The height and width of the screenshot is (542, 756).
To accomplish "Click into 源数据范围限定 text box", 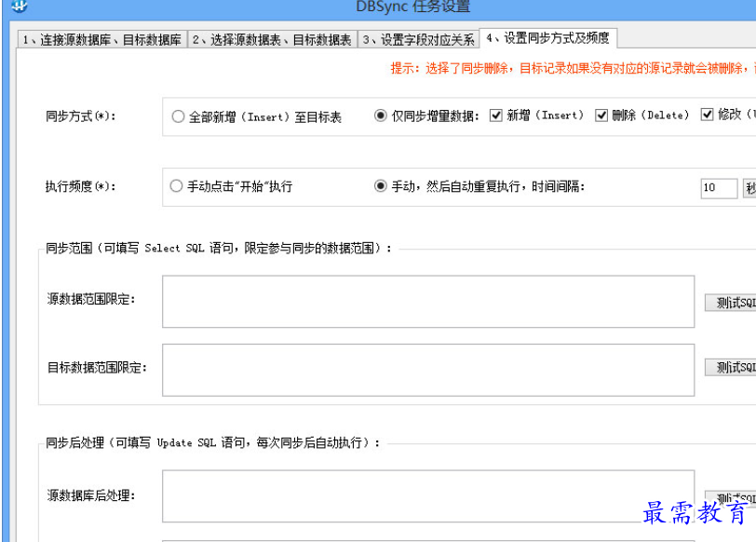I will (x=428, y=302).
